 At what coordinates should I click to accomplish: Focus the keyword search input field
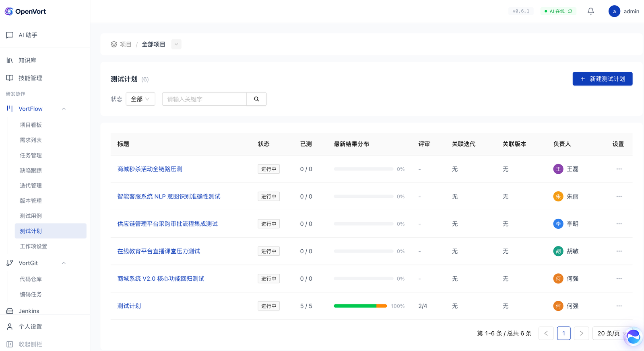pyautogui.click(x=204, y=99)
